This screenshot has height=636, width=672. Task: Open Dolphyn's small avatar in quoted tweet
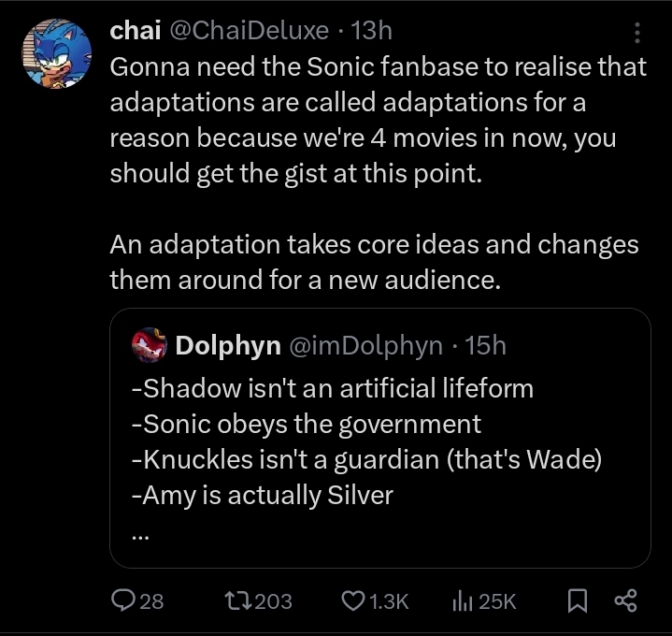149,345
